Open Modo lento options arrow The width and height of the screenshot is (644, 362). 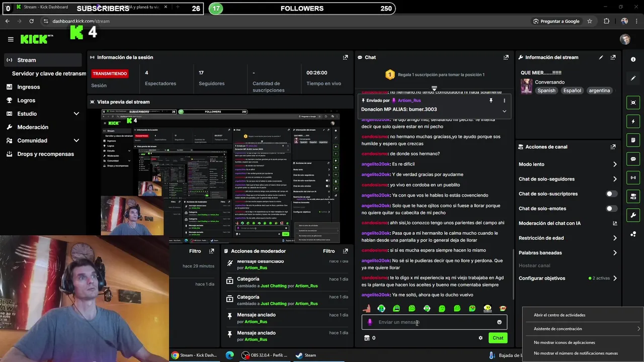[615, 164]
